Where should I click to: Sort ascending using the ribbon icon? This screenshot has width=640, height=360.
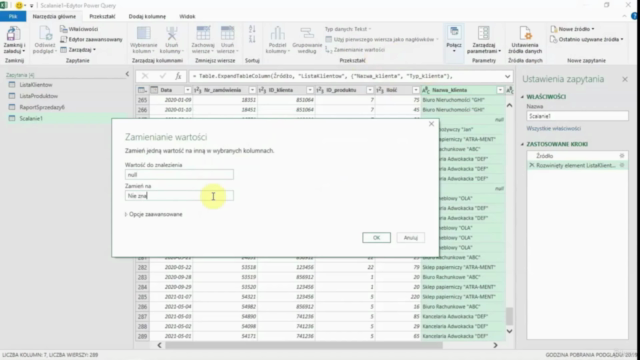pos(252,29)
